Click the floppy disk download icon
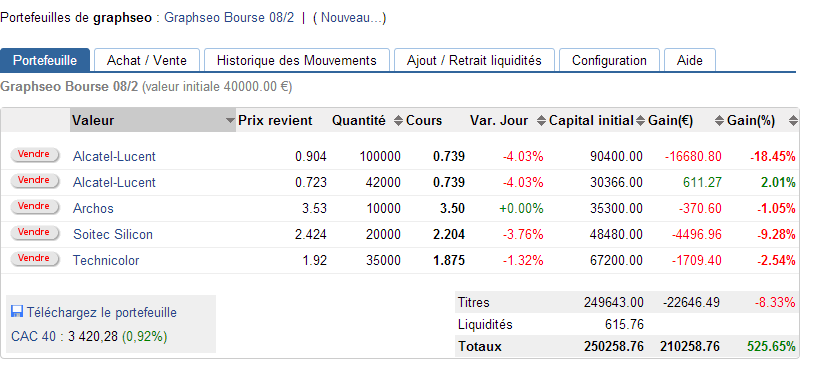Image resolution: width=816 pixels, height=369 pixels. pyautogui.click(x=17, y=312)
